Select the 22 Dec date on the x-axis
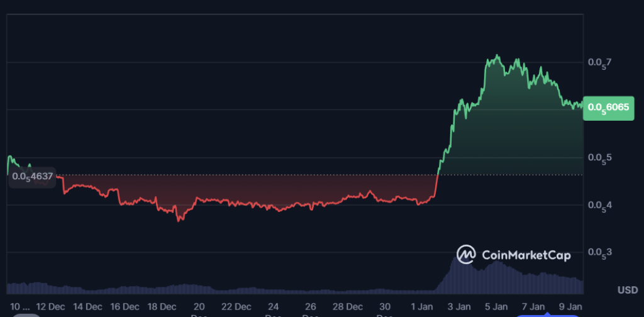 (235, 306)
